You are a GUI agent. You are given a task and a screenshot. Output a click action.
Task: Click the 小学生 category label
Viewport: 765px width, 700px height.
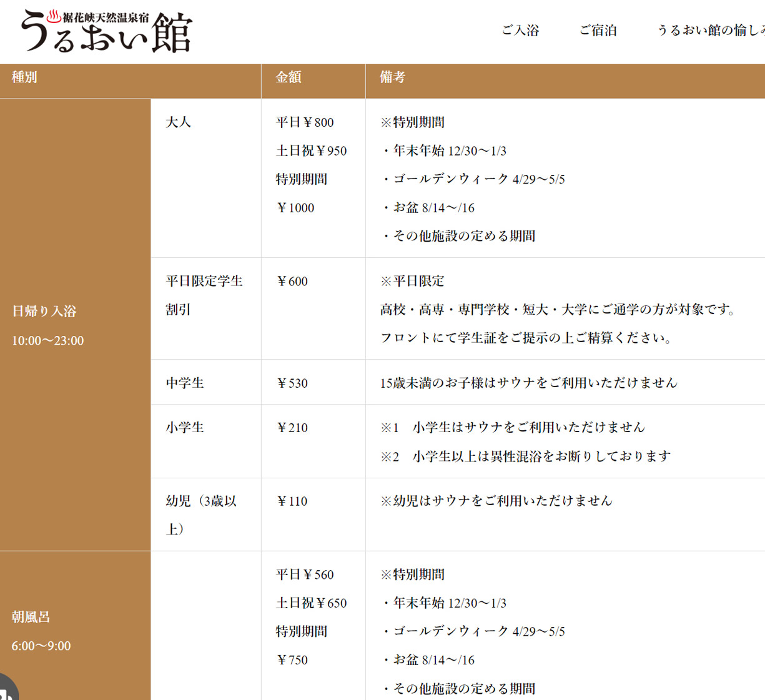[185, 428]
